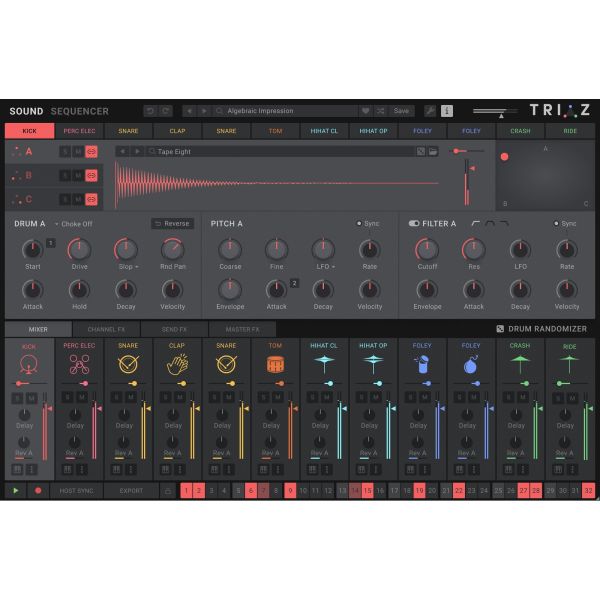Screen dimensions: 600x600
Task: Click the redo arrow icon
Action: pos(165,111)
